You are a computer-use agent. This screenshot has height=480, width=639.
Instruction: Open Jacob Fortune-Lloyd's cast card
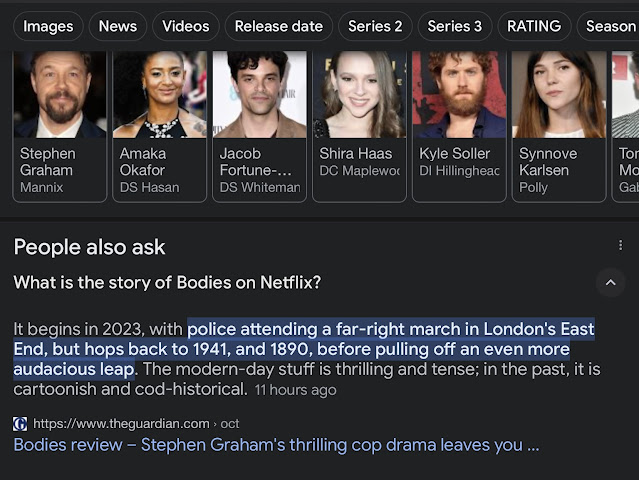[260, 127]
